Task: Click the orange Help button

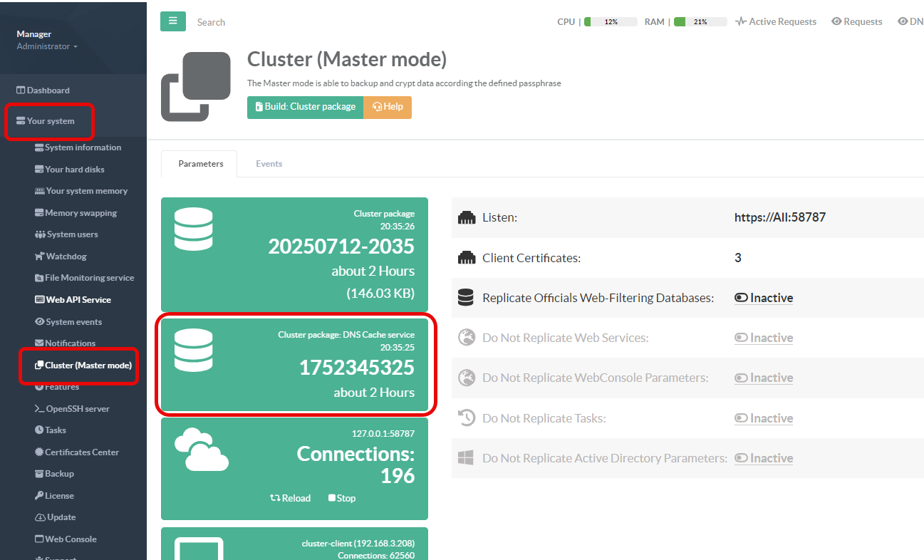Action: tap(388, 107)
